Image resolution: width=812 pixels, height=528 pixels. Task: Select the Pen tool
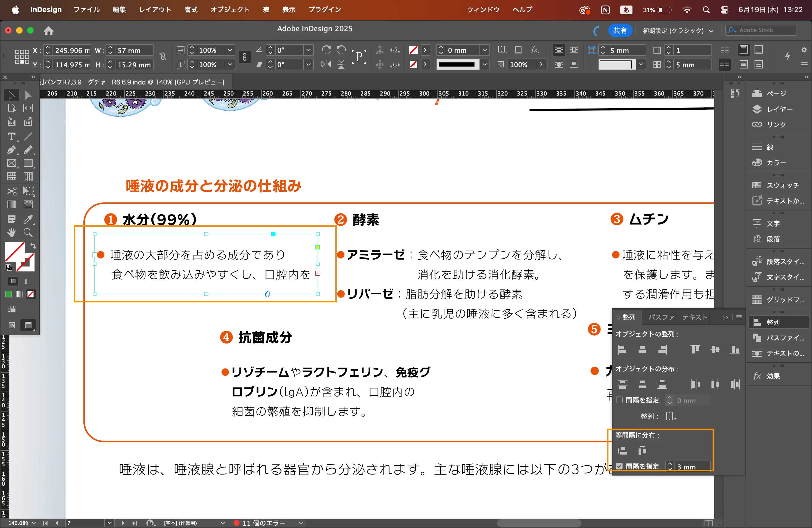tap(11, 150)
